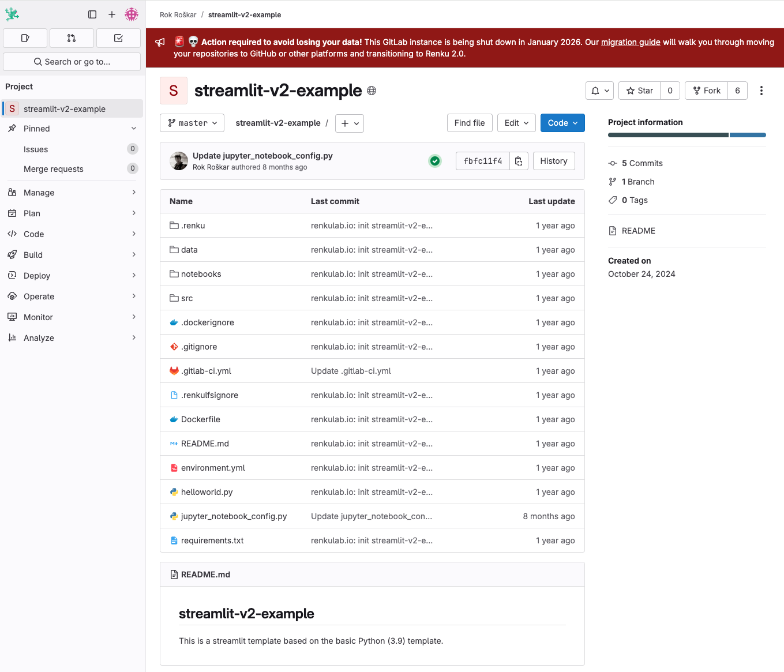This screenshot has height=672, width=784.
Task: Click the Docker icon beside .dockerignore
Action: 174,322
